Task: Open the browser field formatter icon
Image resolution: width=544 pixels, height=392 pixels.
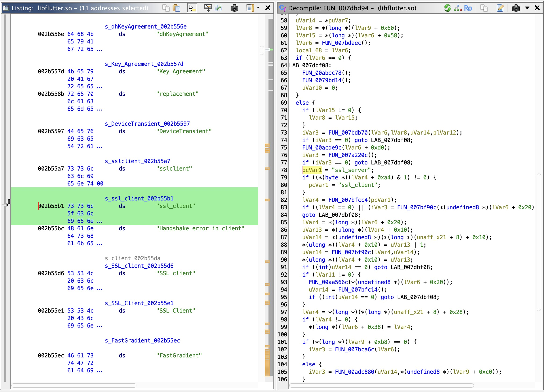Action: 208,8
